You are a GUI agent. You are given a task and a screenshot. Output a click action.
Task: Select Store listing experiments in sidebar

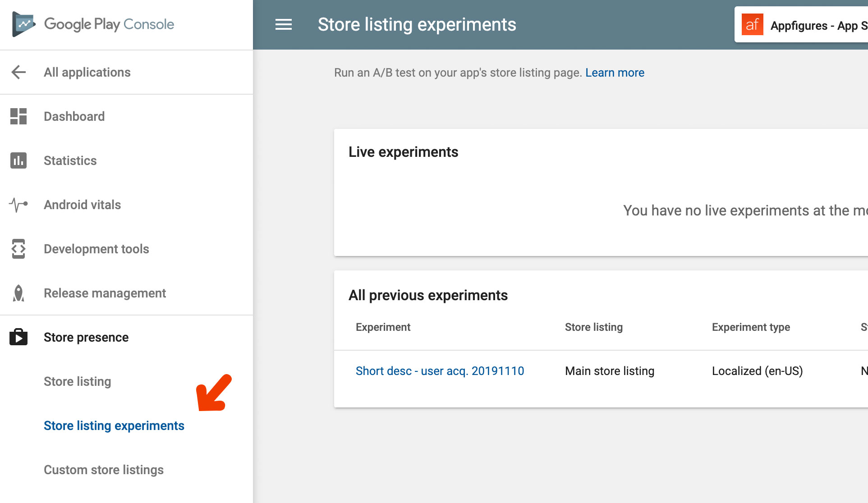114,425
